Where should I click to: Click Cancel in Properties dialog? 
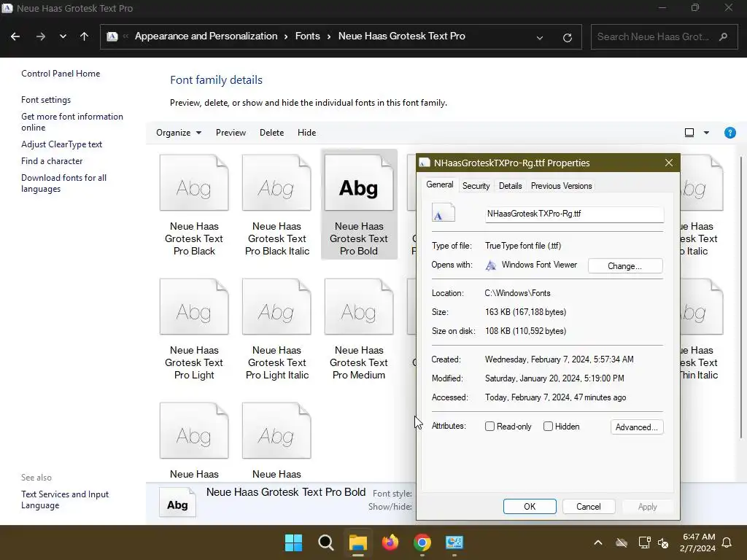point(589,507)
